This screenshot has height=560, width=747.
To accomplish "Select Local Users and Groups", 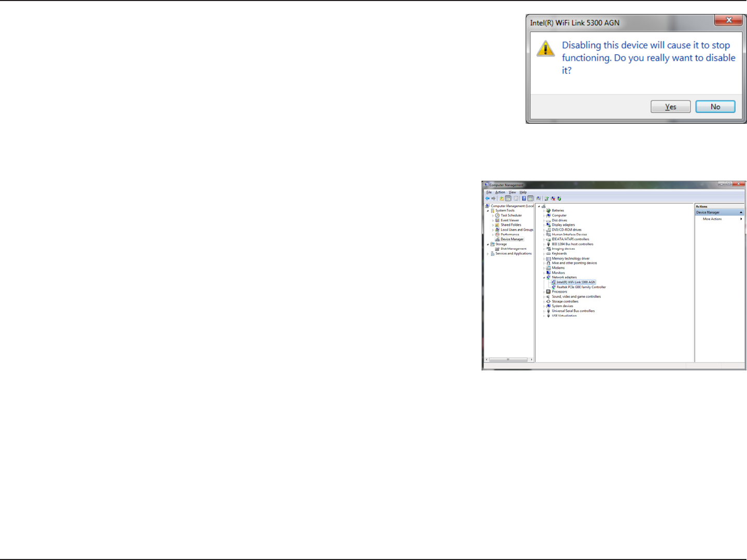I will coord(517,230).
